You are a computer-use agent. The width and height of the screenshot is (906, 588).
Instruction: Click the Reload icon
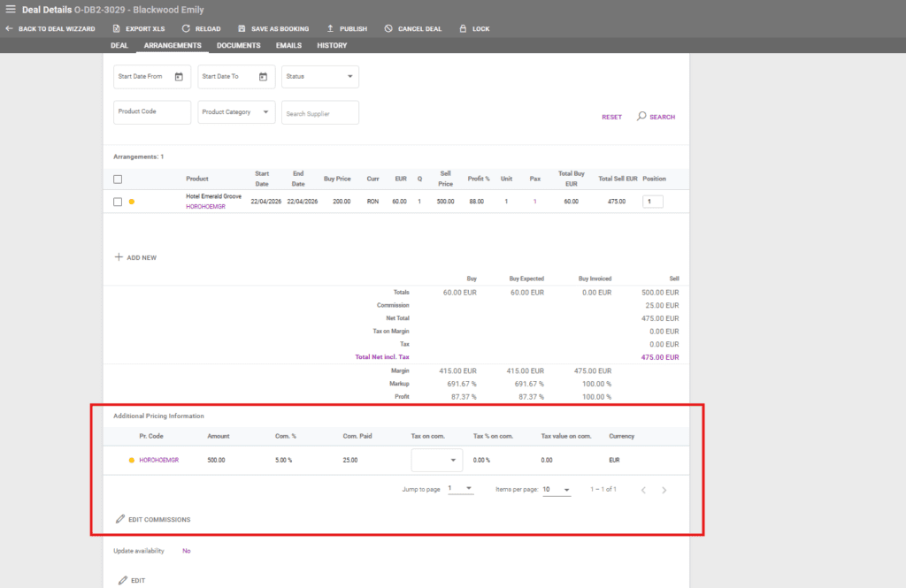click(x=186, y=28)
